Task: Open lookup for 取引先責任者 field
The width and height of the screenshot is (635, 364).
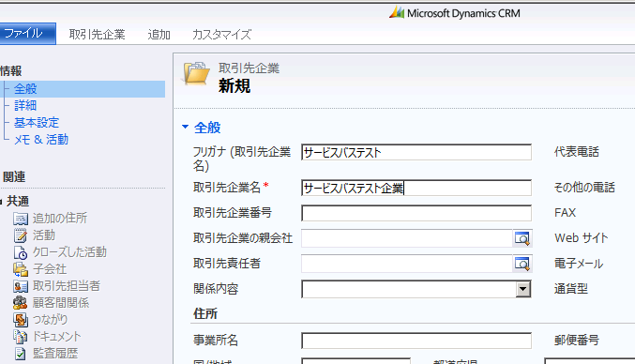Action: coord(522,264)
